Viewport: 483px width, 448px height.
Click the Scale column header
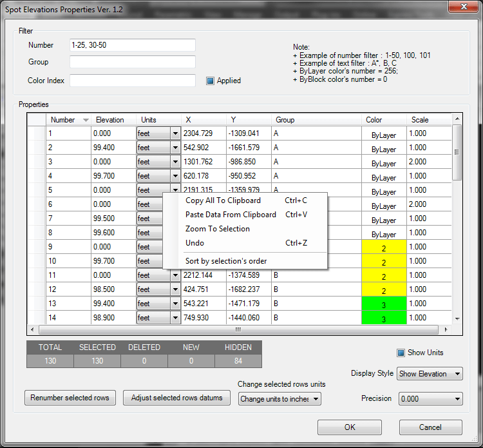click(429, 120)
